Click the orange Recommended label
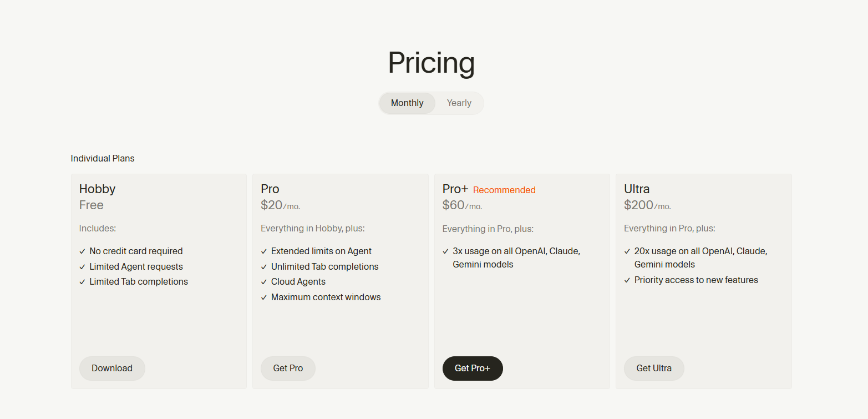 tap(504, 190)
